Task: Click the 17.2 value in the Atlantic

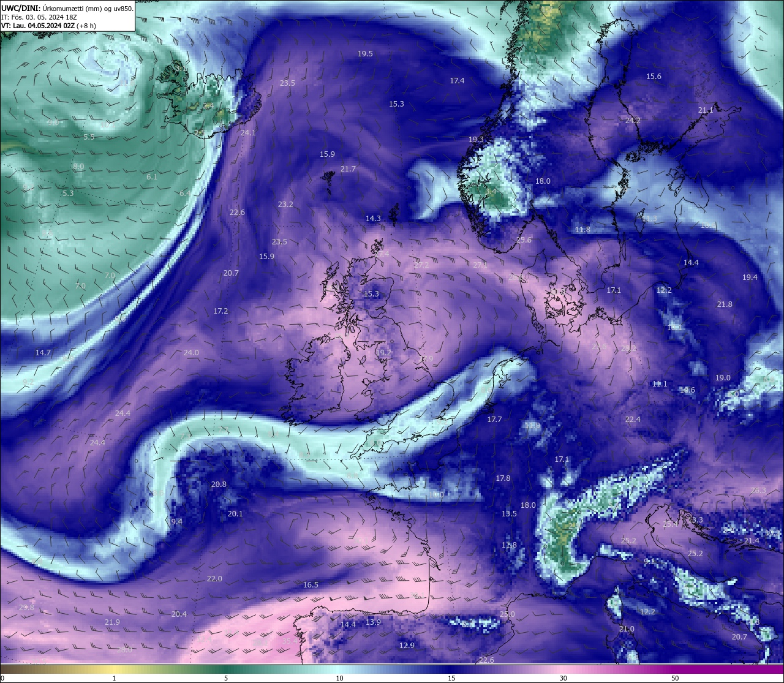Action: pyautogui.click(x=221, y=312)
